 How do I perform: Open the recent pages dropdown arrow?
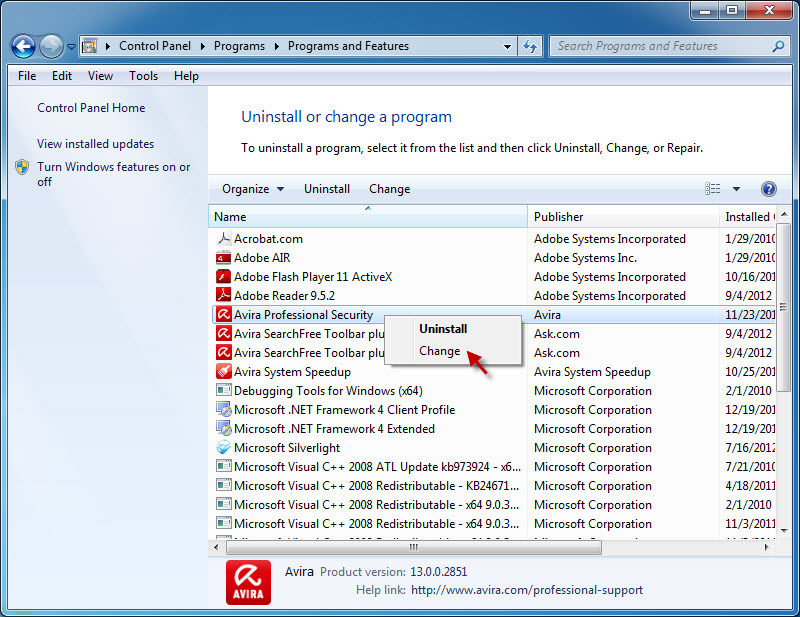(x=71, y=47)
